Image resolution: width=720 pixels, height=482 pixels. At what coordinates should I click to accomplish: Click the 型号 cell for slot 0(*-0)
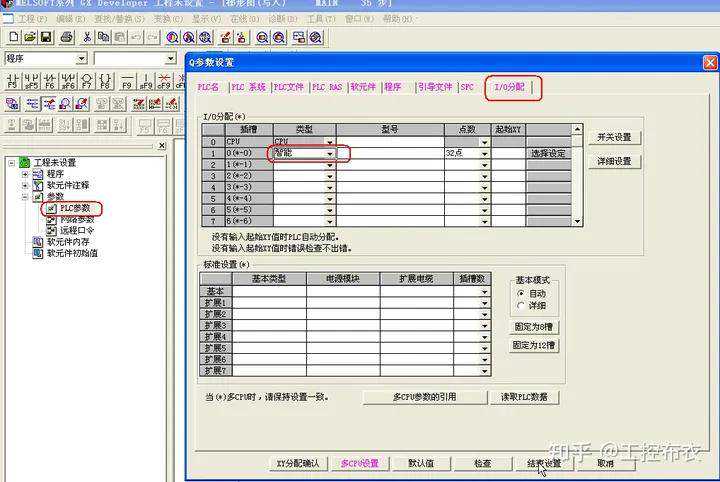pos(390,153)
